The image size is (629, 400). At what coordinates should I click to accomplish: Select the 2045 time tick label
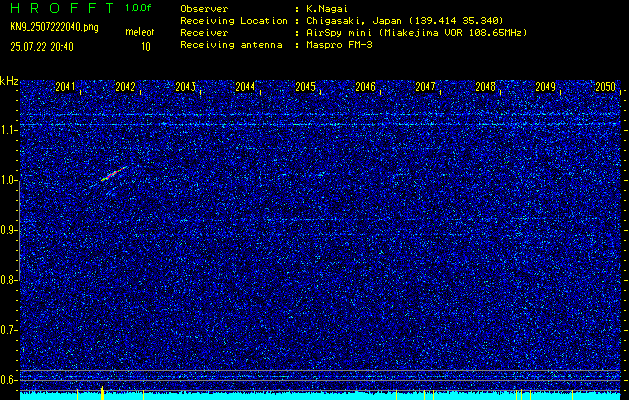[305, 87]
